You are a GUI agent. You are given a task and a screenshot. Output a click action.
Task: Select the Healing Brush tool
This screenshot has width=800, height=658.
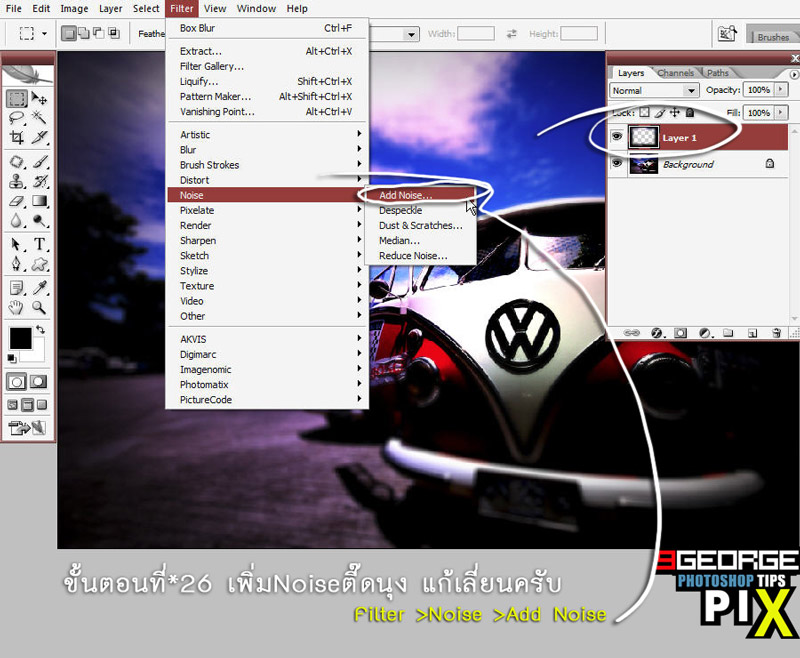tap(16, 162)
